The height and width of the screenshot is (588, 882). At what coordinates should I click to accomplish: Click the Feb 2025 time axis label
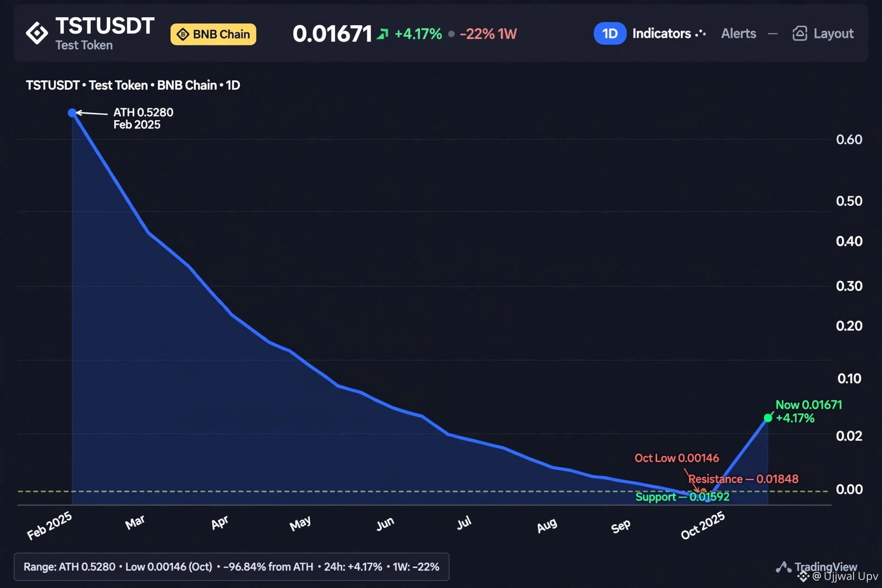click(x=49, y=525)
